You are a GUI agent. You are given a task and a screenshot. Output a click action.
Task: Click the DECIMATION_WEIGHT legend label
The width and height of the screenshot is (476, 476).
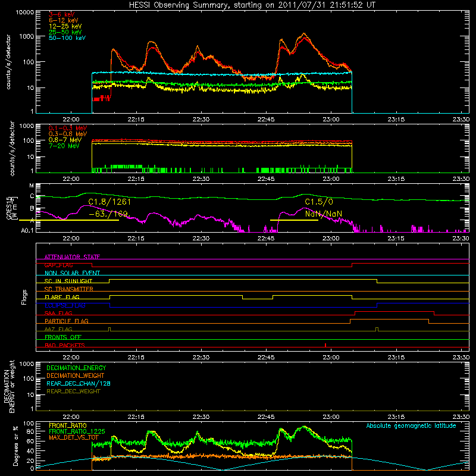76,375
